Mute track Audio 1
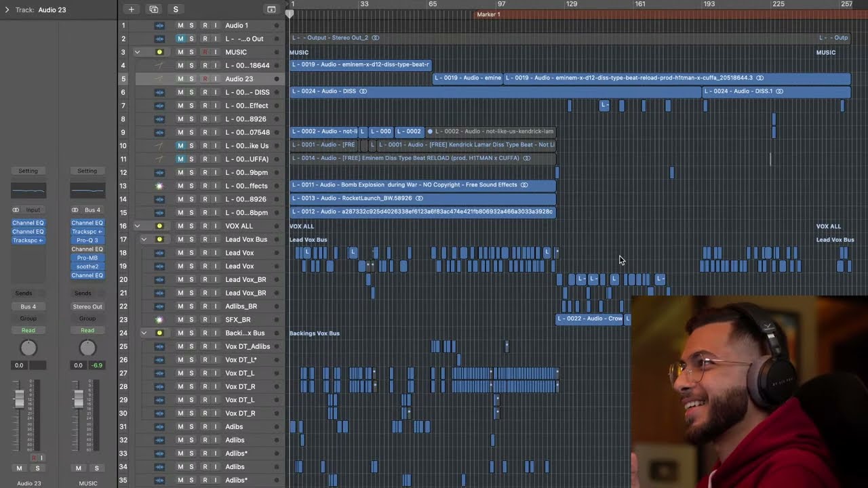868x488 pixels. pos(180,26)
